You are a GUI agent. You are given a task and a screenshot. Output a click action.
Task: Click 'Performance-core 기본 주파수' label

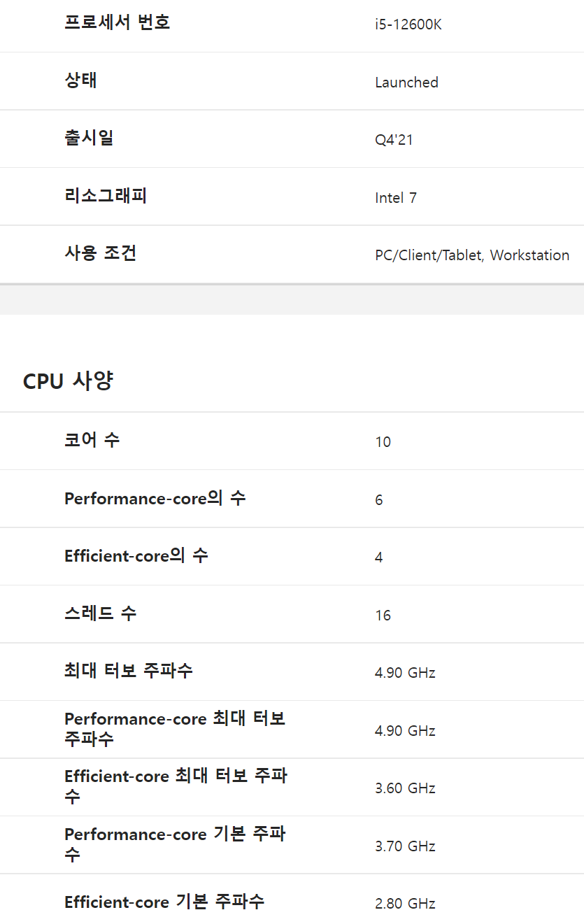tap(175, 844)
